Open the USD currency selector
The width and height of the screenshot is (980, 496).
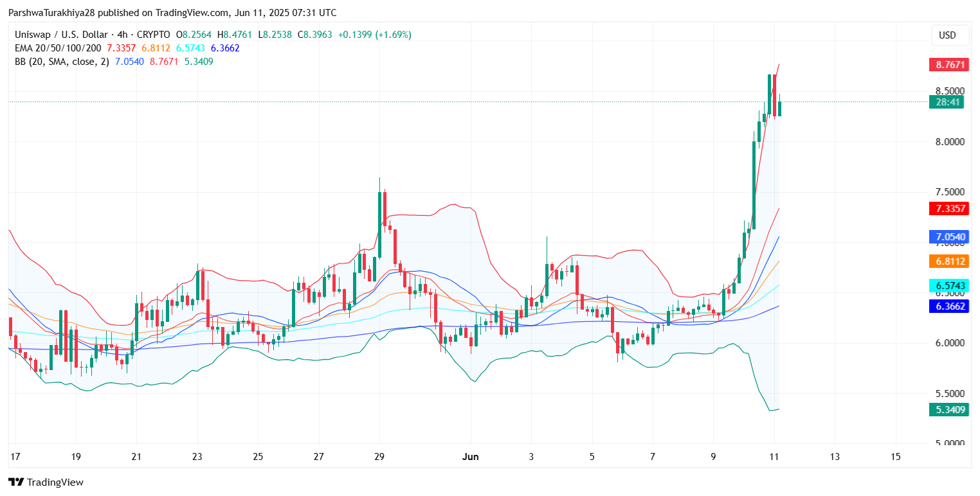pos(947,35)
